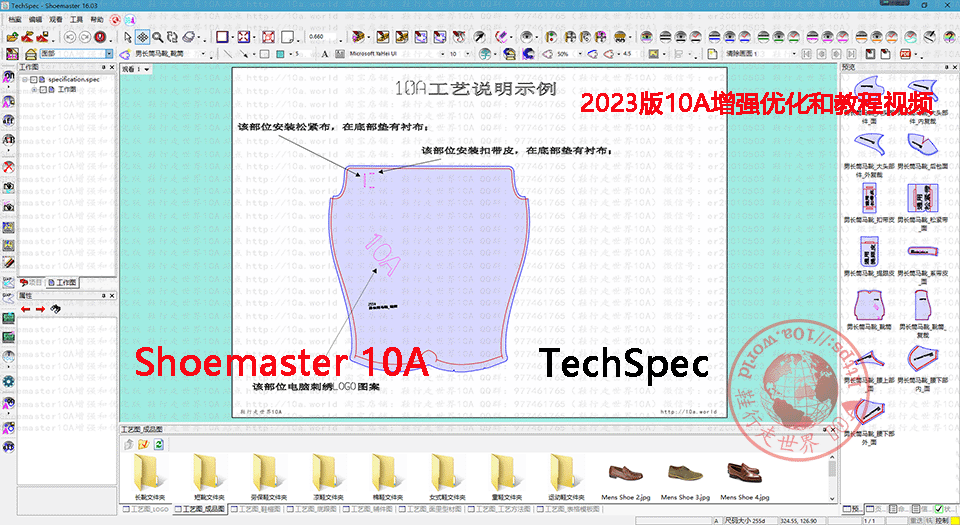960x525 pixels.
Task: Open the 面部 combo box dropdown
Action: pos(109,54)
